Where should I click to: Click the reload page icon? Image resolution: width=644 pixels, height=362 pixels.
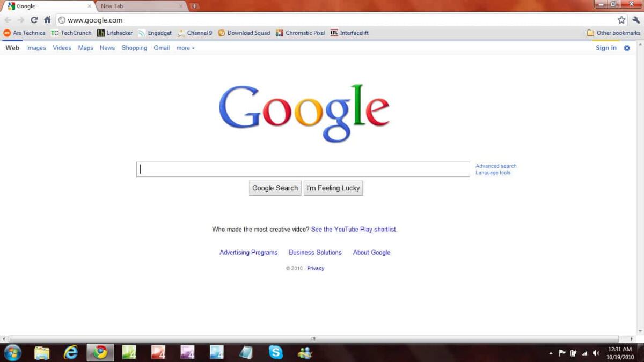click(34, 19)
